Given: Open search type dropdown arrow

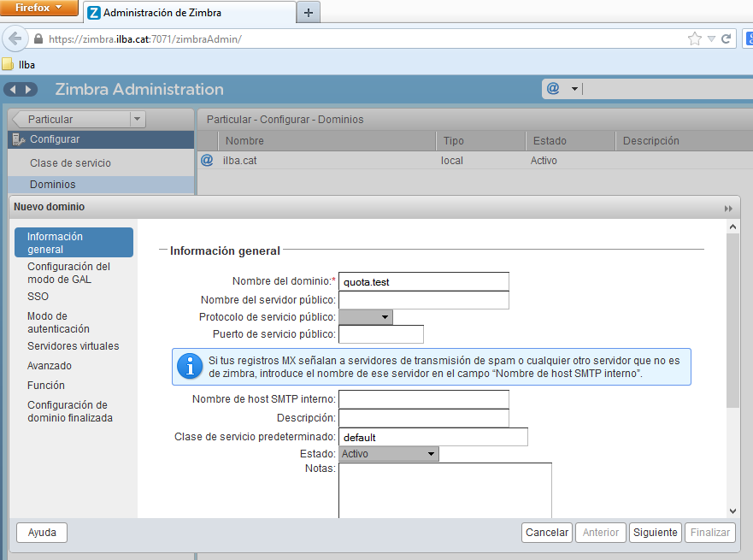Looking at the screenshot, I should (574, 89).
